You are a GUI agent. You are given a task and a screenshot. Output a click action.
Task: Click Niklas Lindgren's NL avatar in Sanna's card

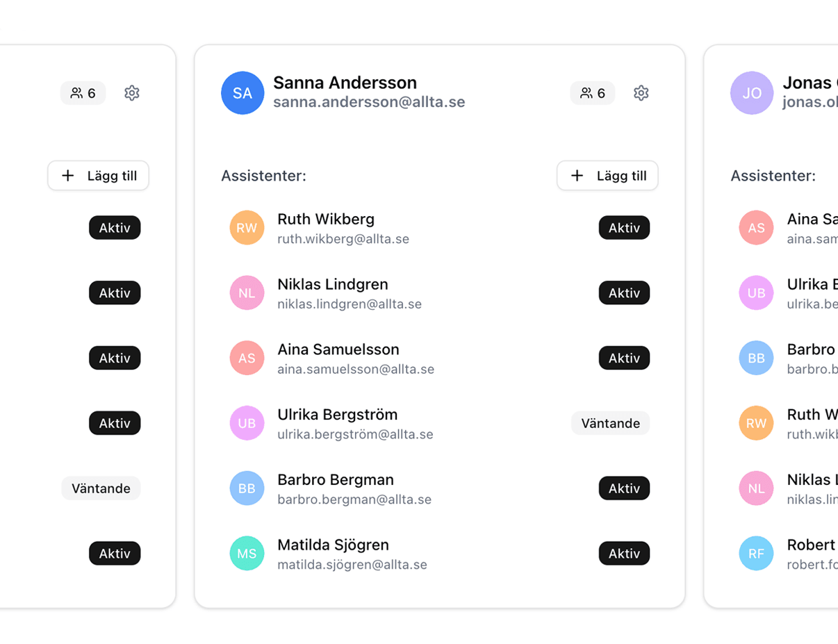(247, 293)
